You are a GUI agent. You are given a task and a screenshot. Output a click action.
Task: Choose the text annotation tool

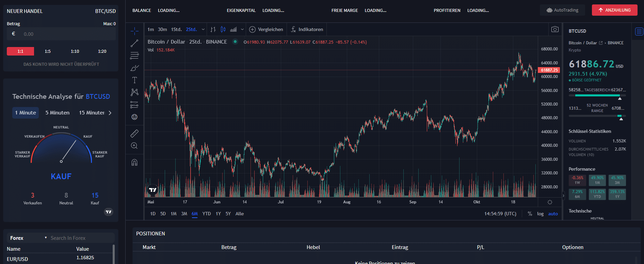click(134, 80)
